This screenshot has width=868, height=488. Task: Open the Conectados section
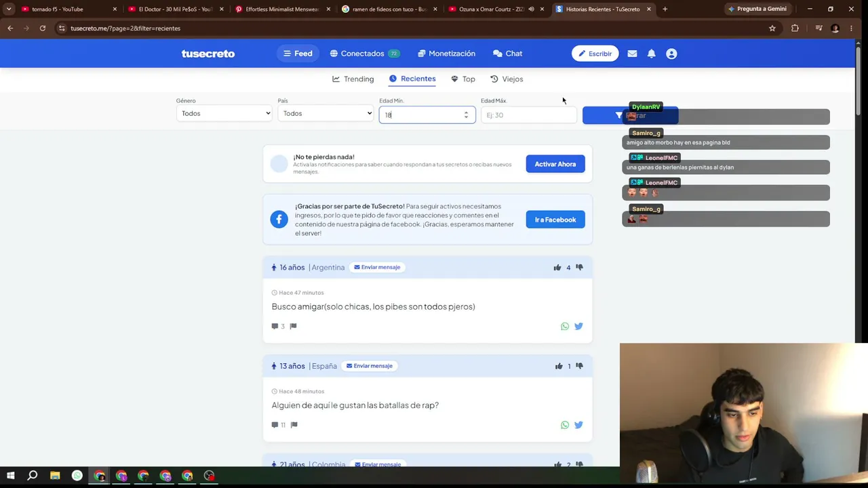click(364, 54)
